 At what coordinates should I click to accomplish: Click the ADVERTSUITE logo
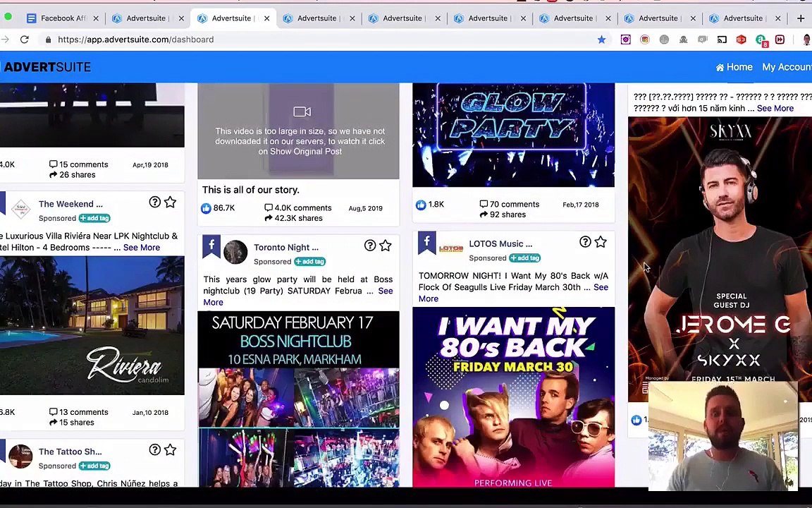pos(47,67)
